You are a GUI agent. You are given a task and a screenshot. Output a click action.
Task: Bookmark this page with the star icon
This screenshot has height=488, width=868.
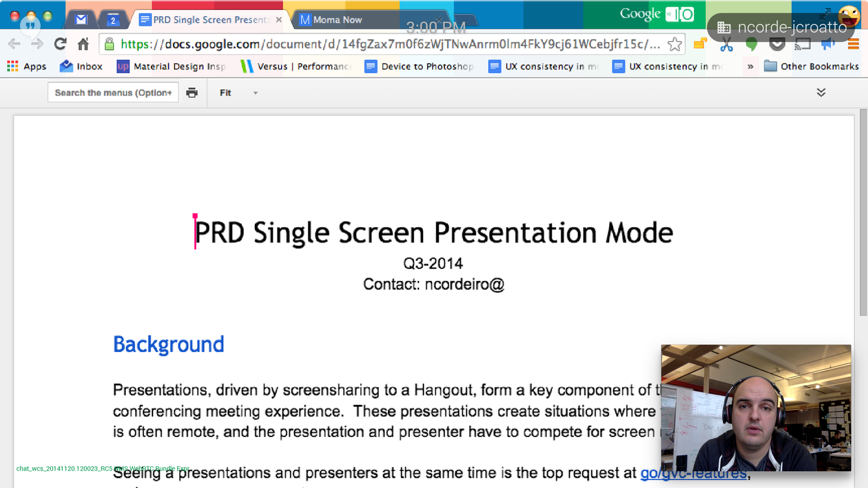(674, 44)
